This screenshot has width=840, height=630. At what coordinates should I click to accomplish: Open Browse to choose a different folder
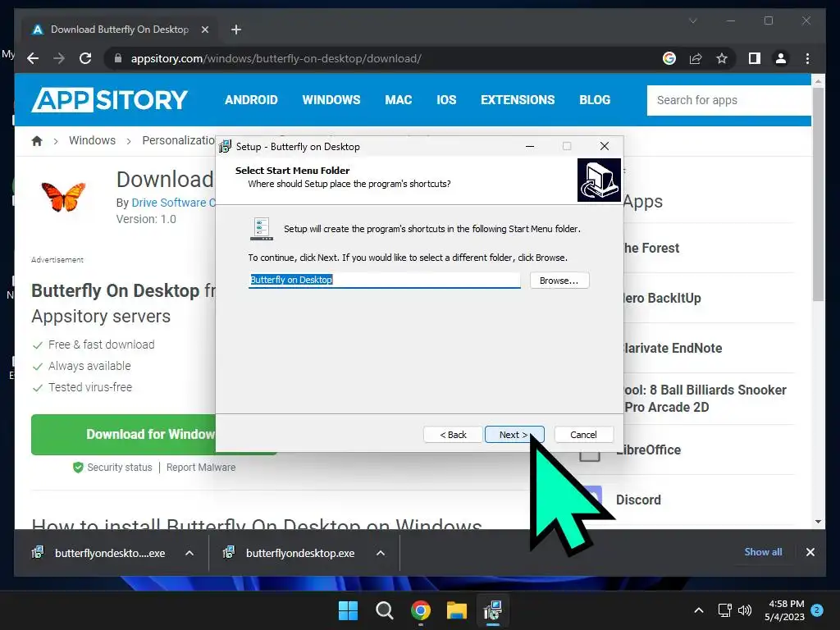point(559,281)
